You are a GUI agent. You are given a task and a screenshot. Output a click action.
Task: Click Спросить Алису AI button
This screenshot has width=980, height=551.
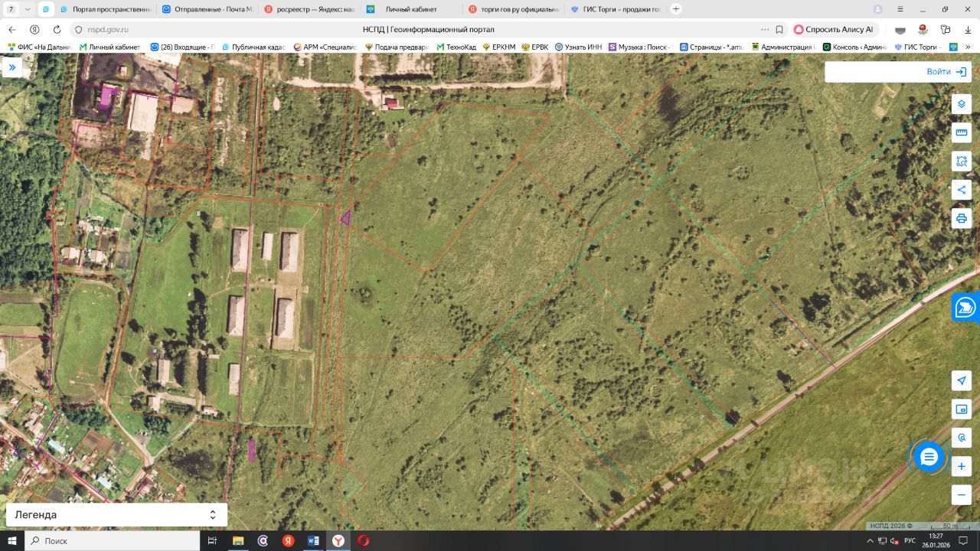click(834, 29)
